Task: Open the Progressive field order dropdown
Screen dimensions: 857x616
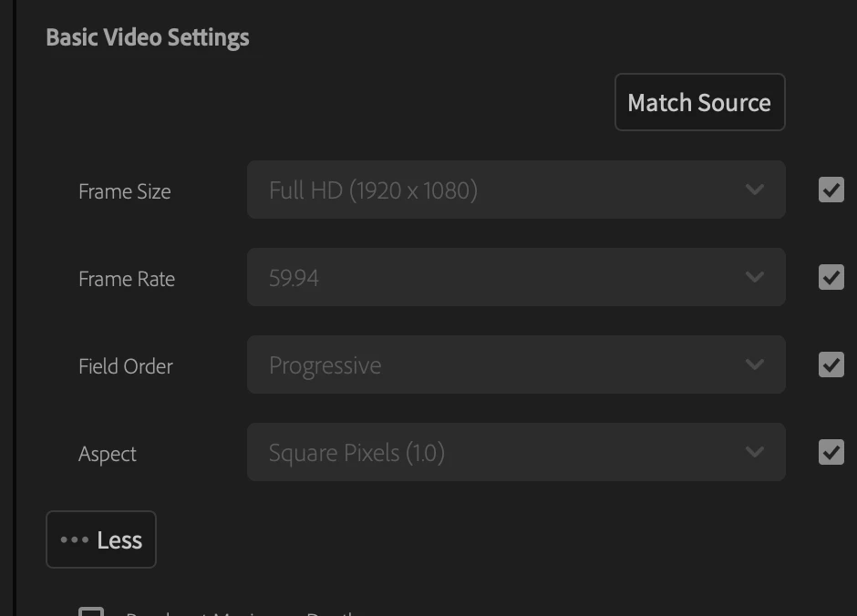Action: [515, 364]
